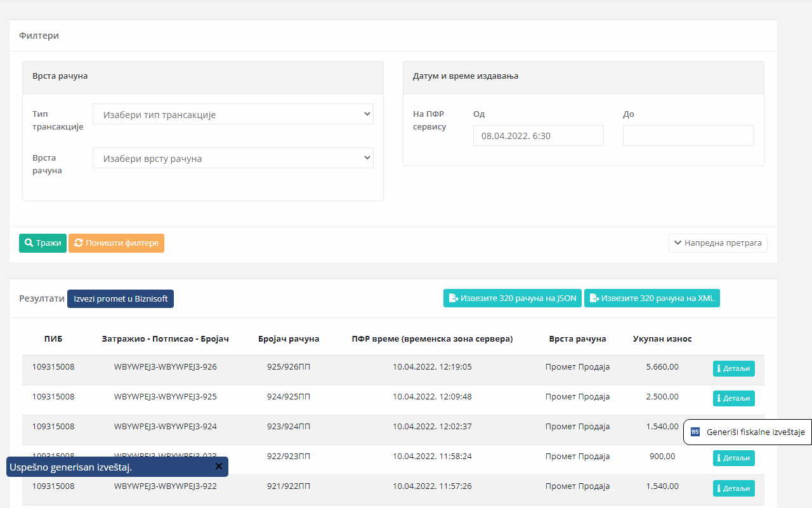Close the success notification toast
The width and height of the screenshot is (812, 508).
coord(219,467)
